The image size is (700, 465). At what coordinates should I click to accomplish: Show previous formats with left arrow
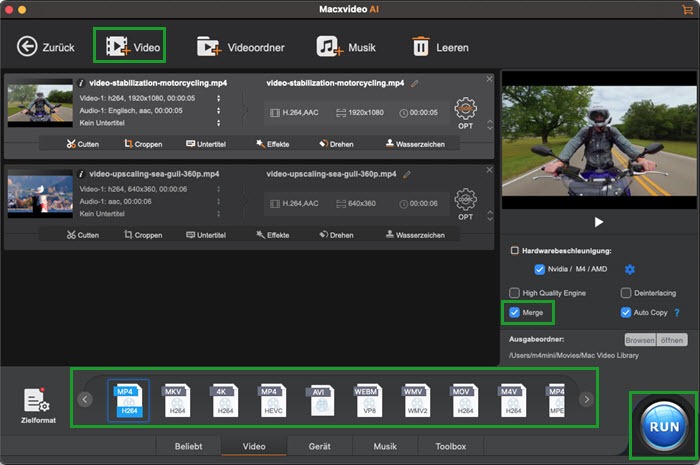pyautogui.click(x=85, y=399)
